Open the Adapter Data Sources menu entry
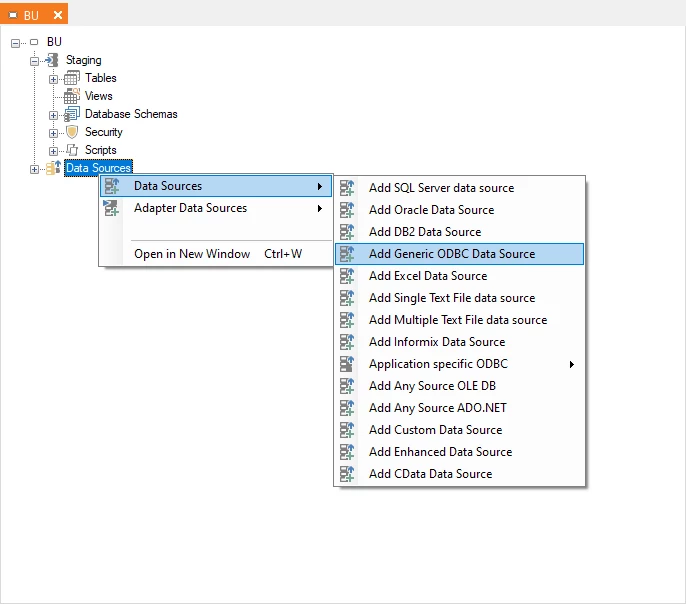 click(x=216, y=208)
